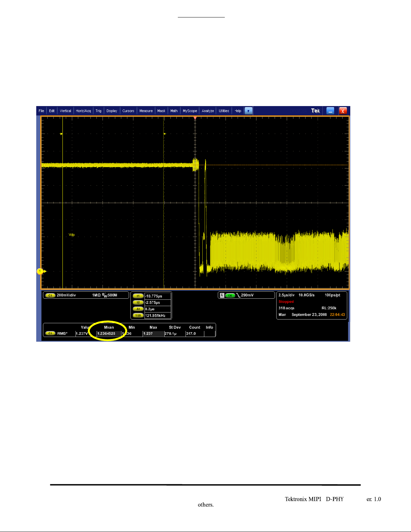Minimize the oscilloscope window
The width and height of the screenshot is (411, 532).
click(330, 111)
